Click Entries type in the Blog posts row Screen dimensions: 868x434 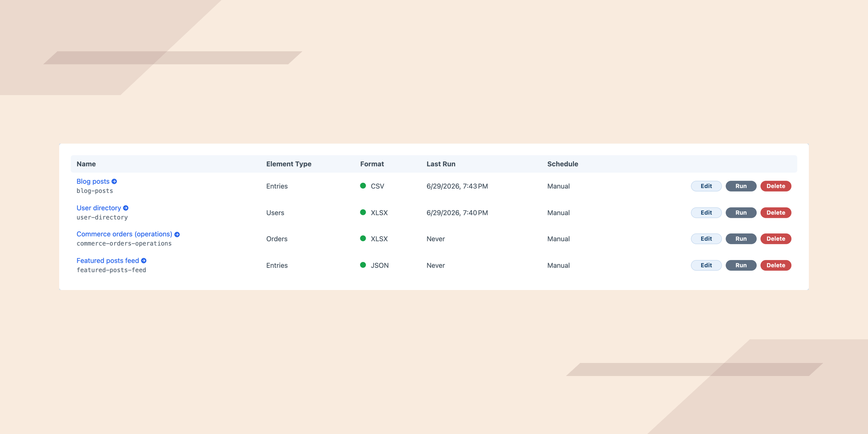277,186
